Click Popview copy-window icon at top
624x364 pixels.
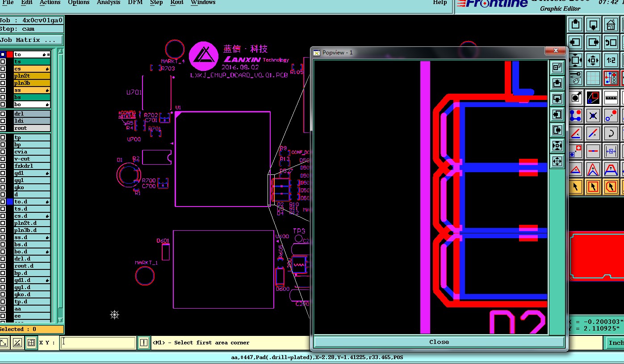coord(557,67)
